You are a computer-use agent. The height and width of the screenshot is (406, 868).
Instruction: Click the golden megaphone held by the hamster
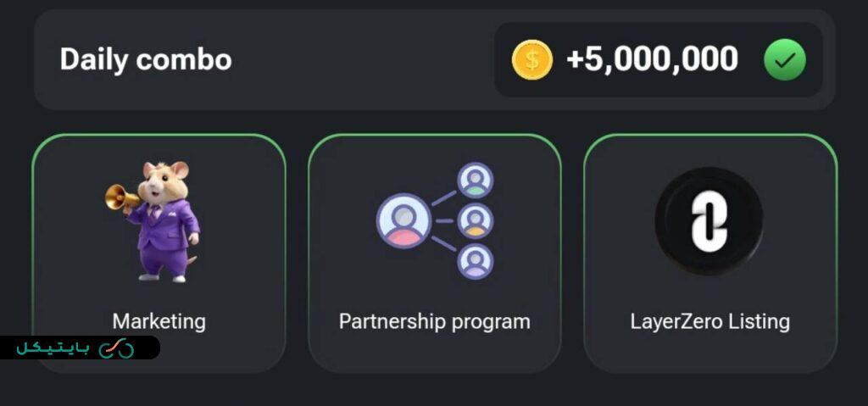pos(121,197)
